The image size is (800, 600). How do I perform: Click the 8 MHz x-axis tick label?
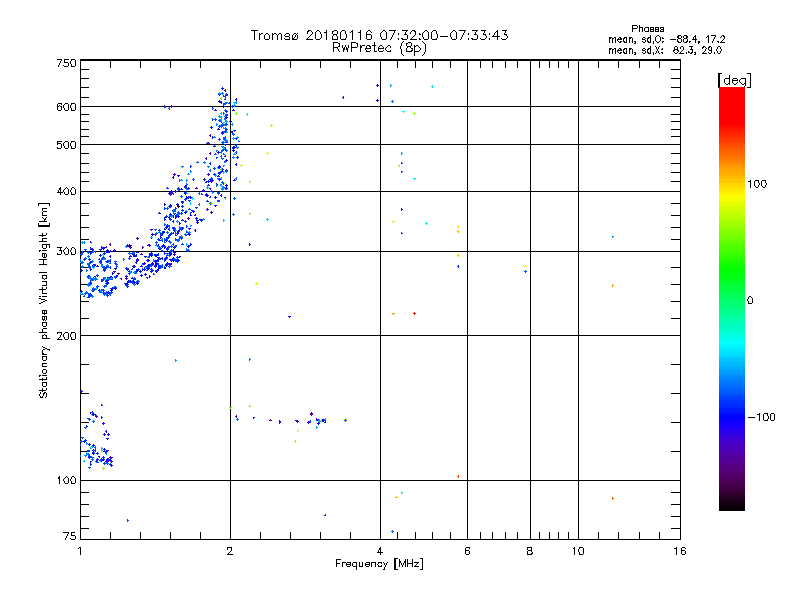click(530, 551)
